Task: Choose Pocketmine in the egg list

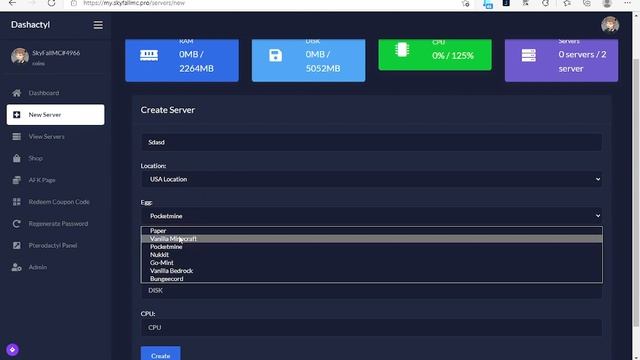Action: click(371, 247)
